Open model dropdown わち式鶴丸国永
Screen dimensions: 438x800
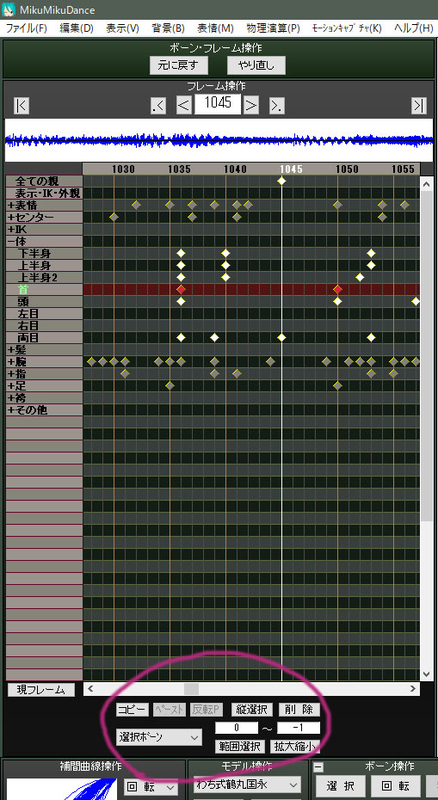pos(247,785)
